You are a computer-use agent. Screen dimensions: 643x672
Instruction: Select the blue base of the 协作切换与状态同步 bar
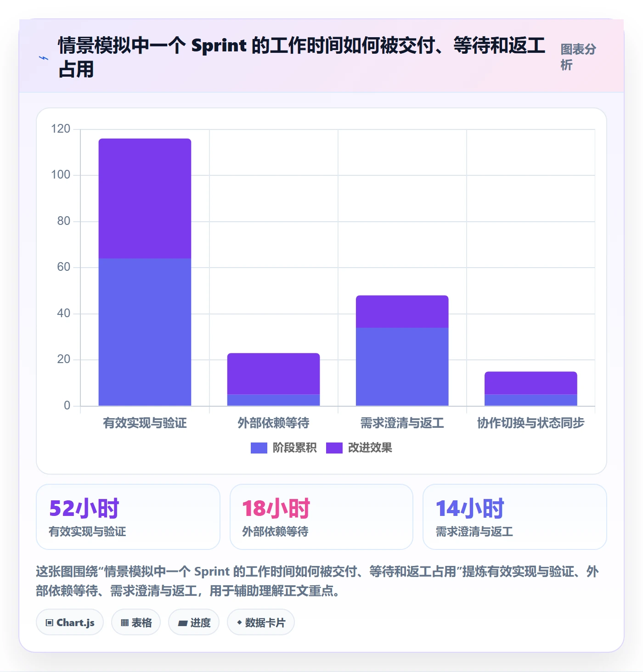pos(530,400)
